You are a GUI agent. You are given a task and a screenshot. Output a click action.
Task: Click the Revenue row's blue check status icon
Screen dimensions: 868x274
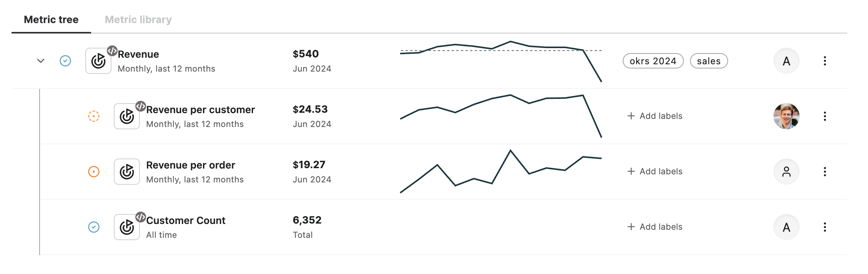pyautogui.click(x=65, y=61)
